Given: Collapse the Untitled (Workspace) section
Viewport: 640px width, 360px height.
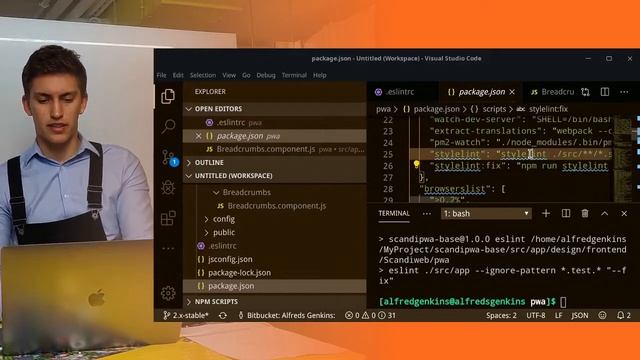Looking at the screenshot, I should pyautogui.click(x=274, y=176).
